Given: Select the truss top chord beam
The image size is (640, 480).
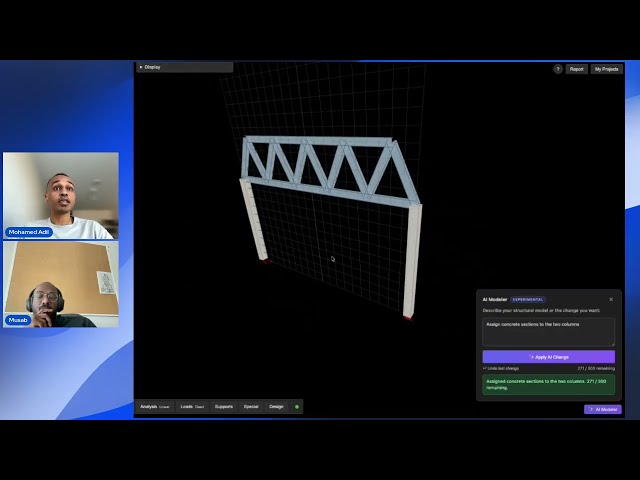Looking at the screenshot, I should coord(318,141).
